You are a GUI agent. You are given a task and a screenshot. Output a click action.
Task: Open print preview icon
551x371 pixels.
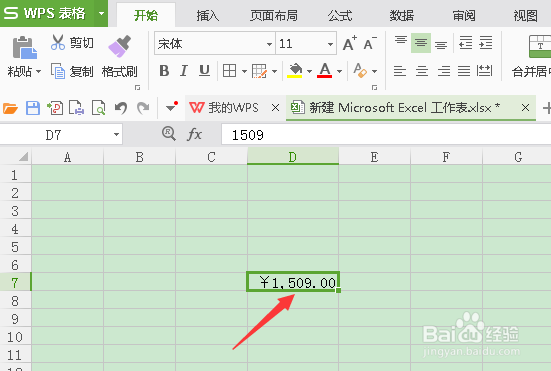pyautogui.click(x=98, y=108)
